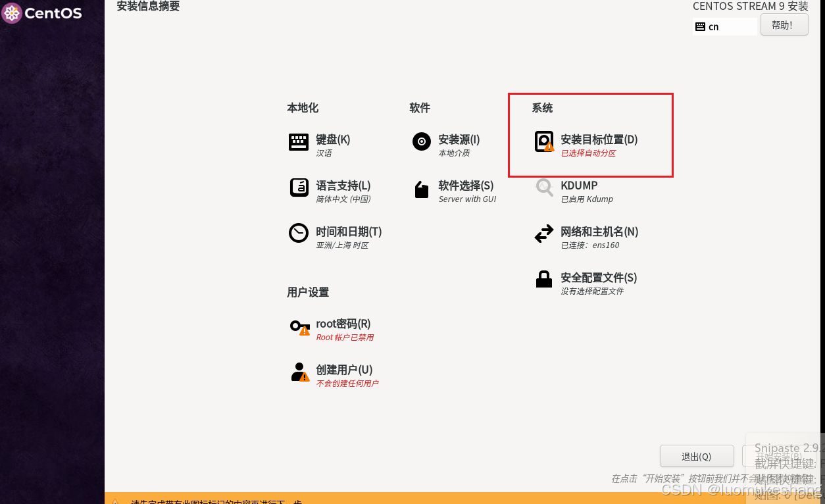The image size is (825, 504).
Task: Click status text 汉语 under Keyboard
Action: pos(324,153)
